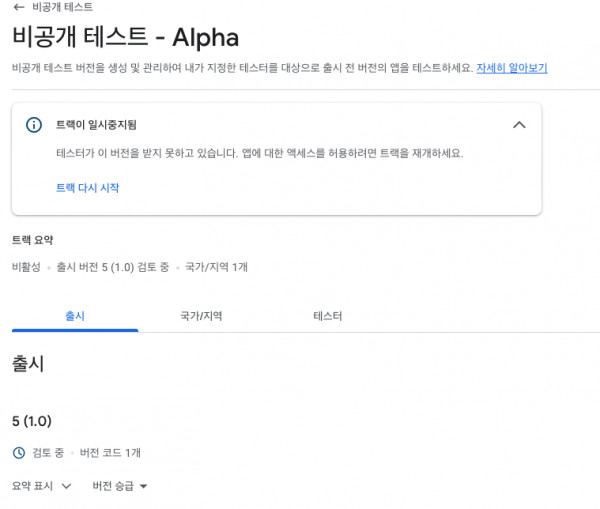This screenshot has width=600, height=509.
Task: Expand the 요약 표시 chevron
Action: pyautogui.click(x=67, y=486)
